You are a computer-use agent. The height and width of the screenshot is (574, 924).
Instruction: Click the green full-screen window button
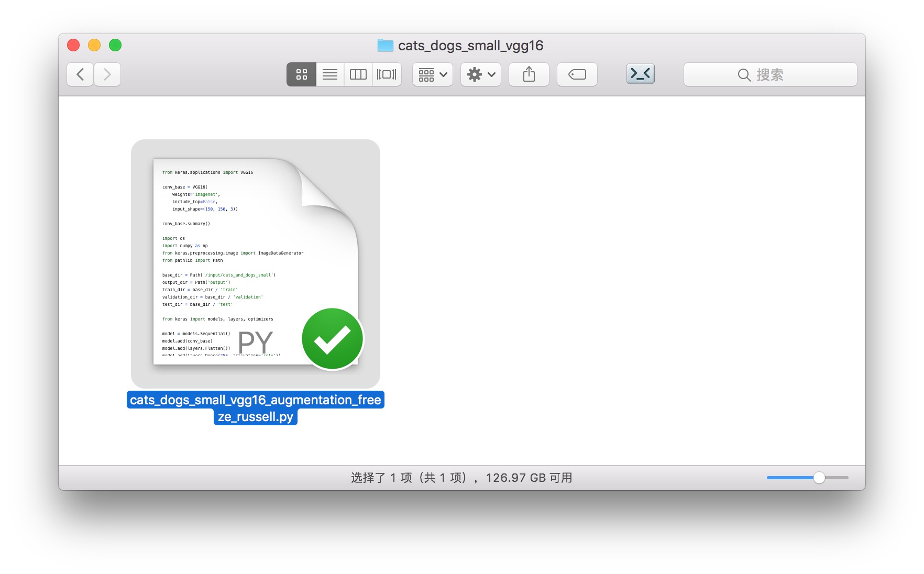pyautogui.click(x=115, y=45)
